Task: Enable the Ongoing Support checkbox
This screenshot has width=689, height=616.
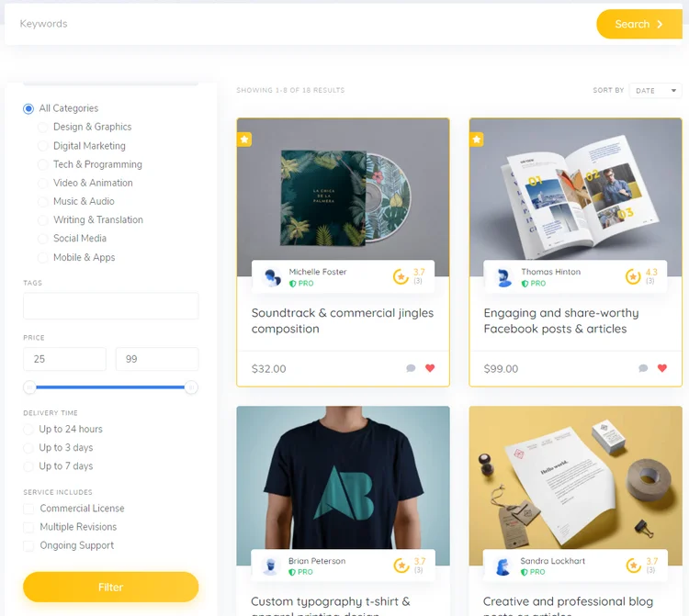Action: [x=28, y=545]
